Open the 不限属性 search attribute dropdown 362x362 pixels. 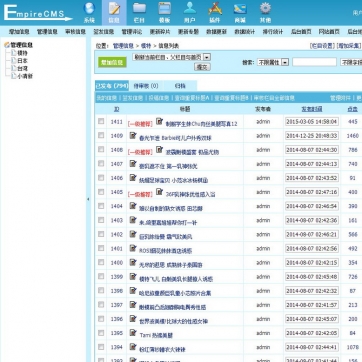[273, 62]
